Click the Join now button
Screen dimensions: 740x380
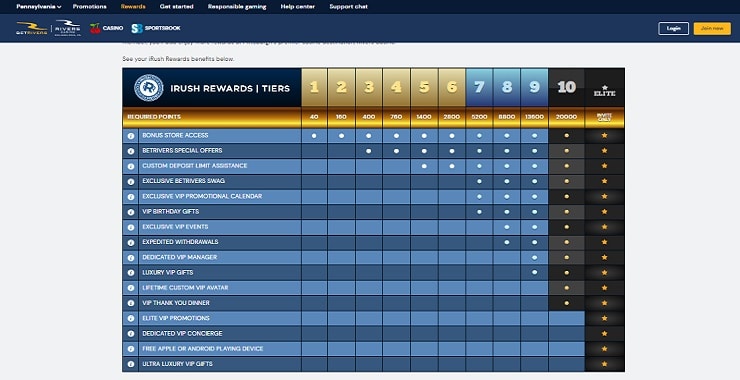(x=712, y=28)
